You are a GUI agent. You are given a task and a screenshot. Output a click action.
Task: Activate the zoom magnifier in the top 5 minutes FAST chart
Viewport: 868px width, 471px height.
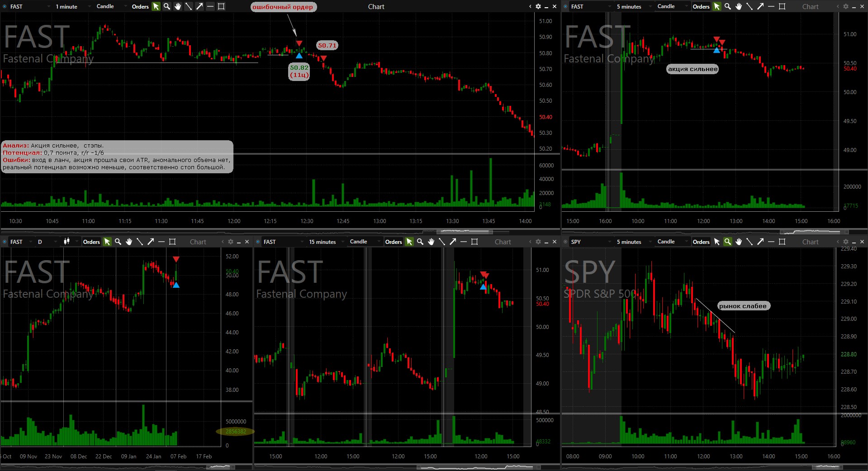(728, 6)
